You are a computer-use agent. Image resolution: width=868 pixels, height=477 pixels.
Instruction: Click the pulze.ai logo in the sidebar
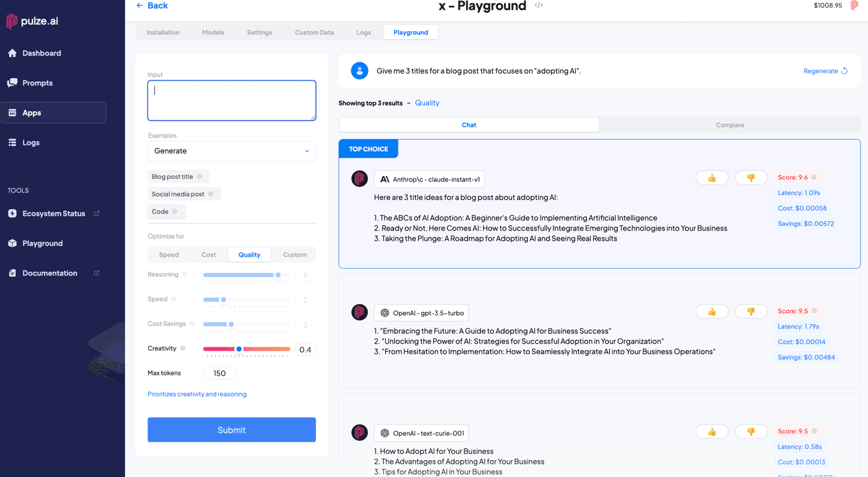coord(31,21)
